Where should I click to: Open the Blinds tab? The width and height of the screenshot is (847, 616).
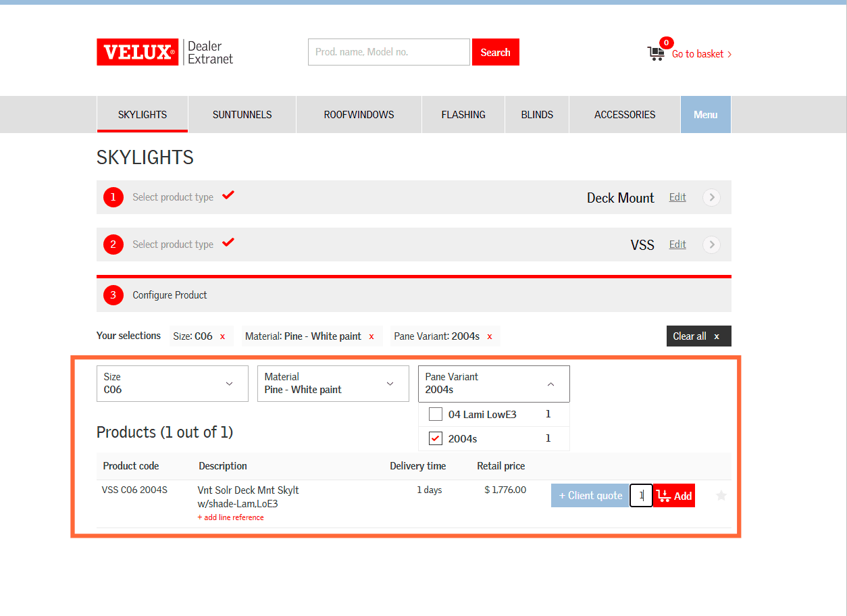coord(537,114)
